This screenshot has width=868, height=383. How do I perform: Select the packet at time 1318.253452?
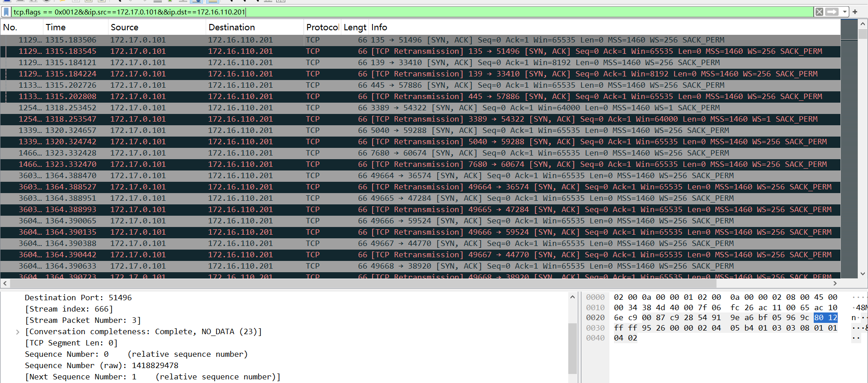[71, 108]
